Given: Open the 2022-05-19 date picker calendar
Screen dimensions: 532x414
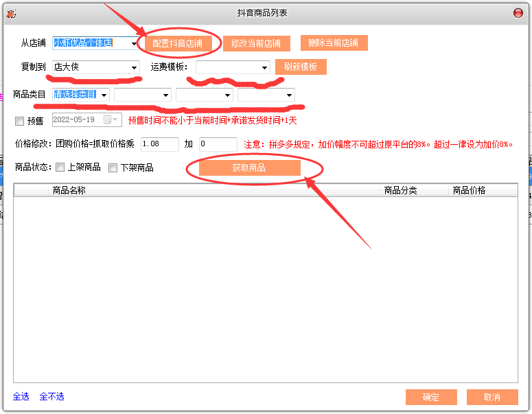Looking at the screenshot, I should (111, 119).
